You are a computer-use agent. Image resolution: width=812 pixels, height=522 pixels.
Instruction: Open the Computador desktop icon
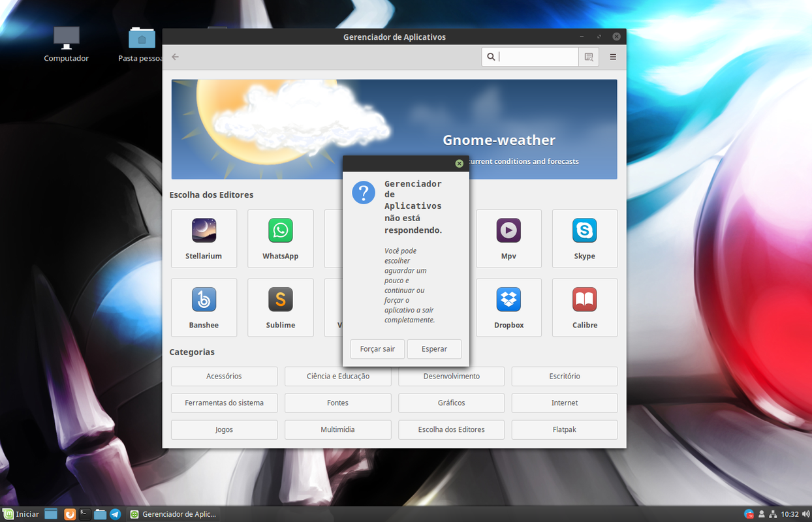click(x=67, y=44)
